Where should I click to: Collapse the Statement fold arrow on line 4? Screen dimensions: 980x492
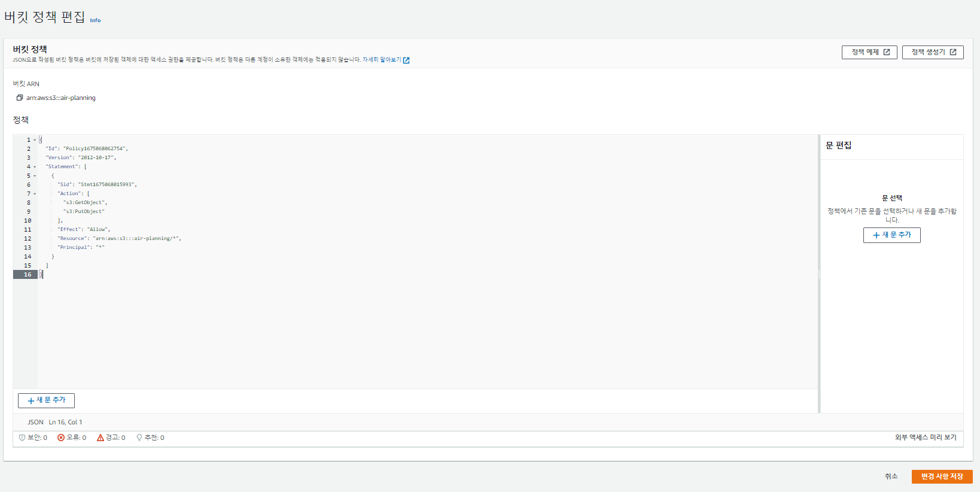coord(35,167)
